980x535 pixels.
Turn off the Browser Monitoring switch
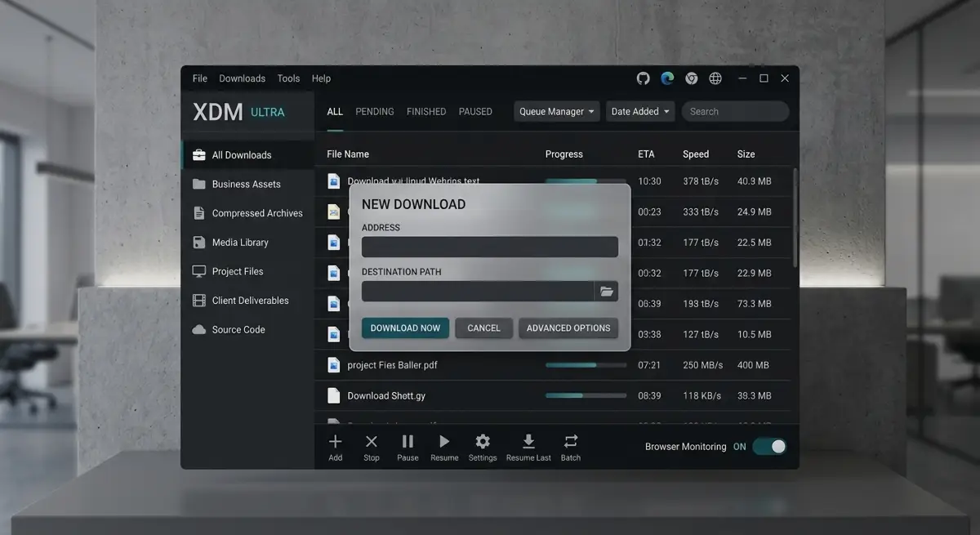coord(769,447)
